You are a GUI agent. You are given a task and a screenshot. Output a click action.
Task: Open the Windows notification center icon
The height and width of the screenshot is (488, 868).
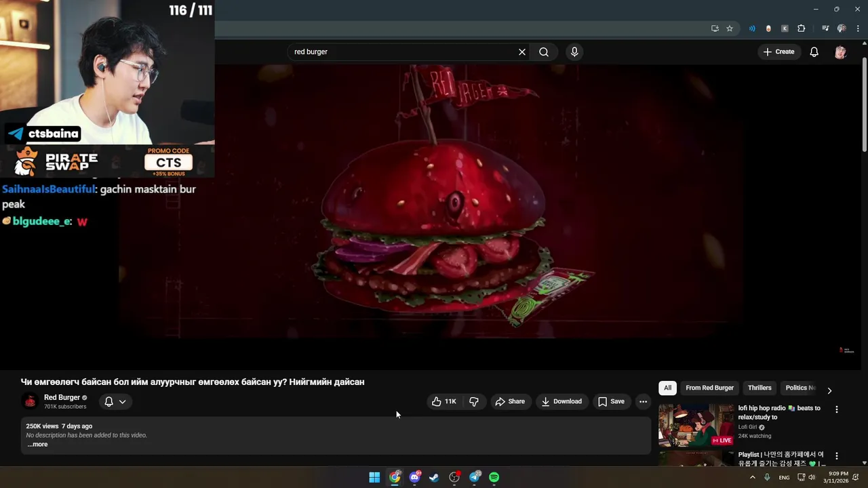pos(856,477)
